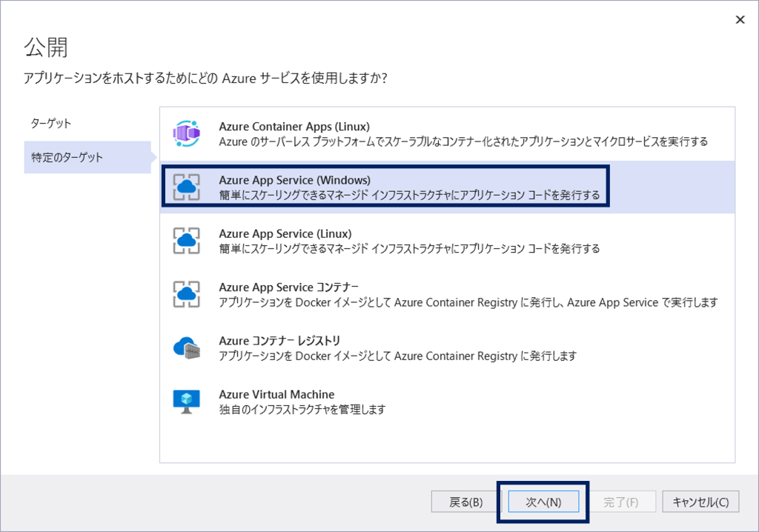Click description starting Azure のサーバーレス プラットフォーム
This screenshot has height=532, width=759.
[x=463, y=142]
